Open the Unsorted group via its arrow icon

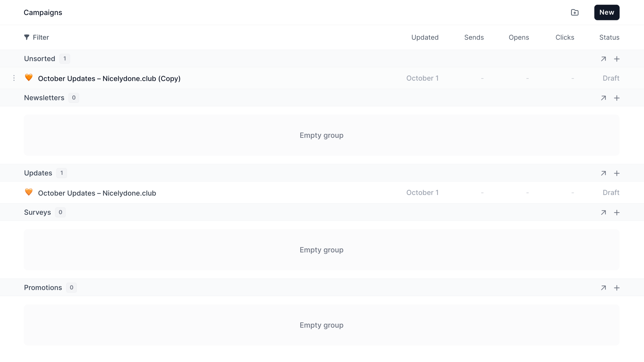pos(603,59)
